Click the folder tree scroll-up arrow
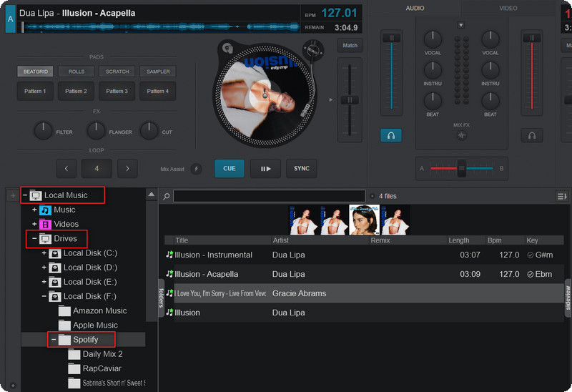572x392 pixels. click(x=152, y=195)
